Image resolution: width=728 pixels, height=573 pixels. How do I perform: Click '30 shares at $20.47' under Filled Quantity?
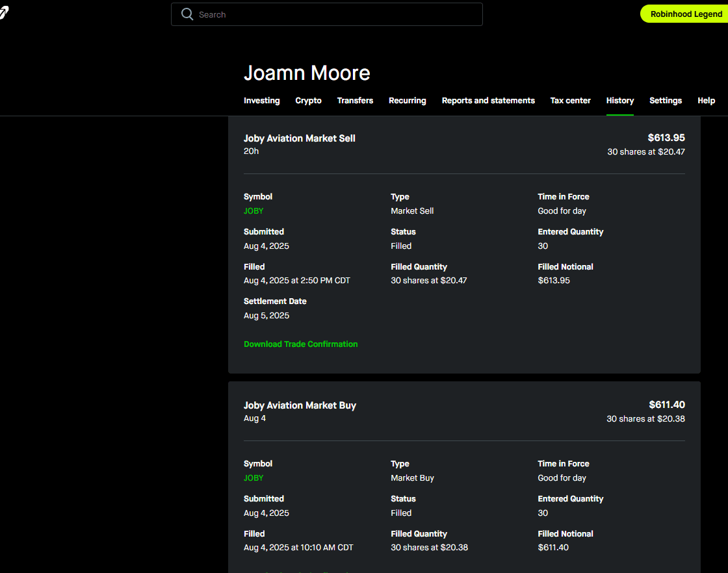429,281
